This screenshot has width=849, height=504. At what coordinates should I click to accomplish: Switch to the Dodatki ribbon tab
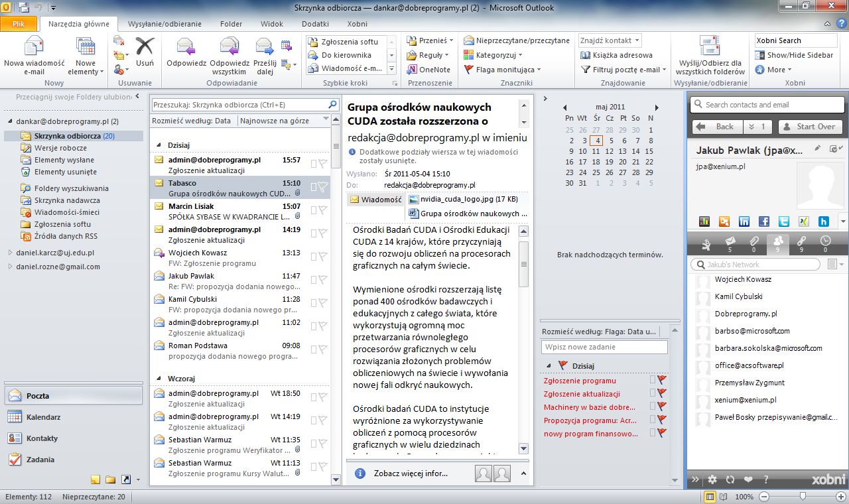[x=315, y=24]
